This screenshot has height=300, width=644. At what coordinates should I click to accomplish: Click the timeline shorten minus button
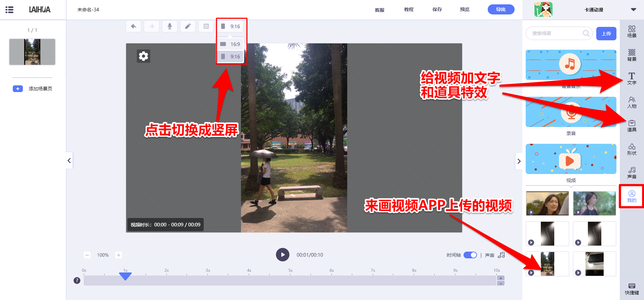pos(501,283)
